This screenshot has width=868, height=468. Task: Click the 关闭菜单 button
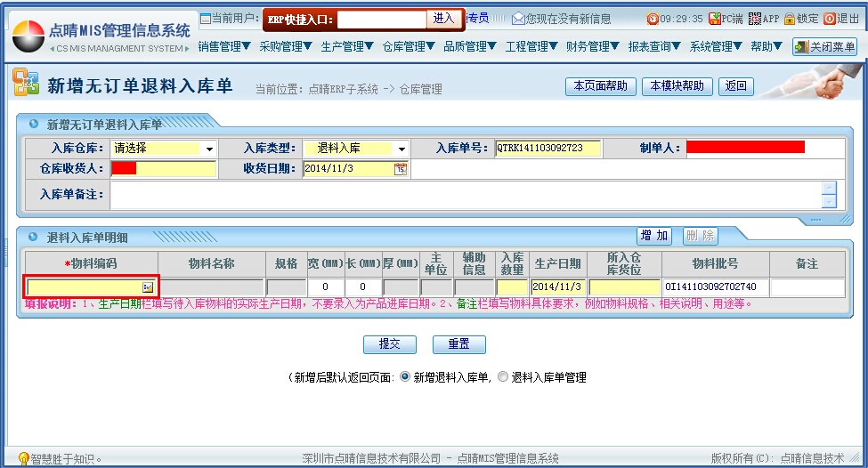824,47
